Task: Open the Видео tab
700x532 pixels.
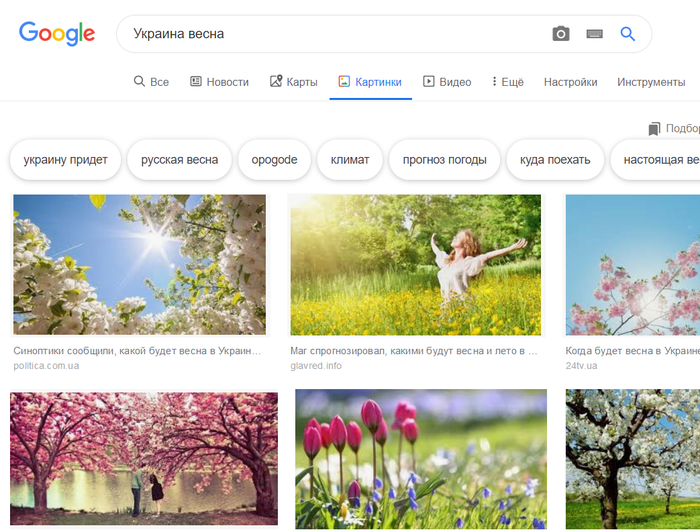Action: pos(447,82)
